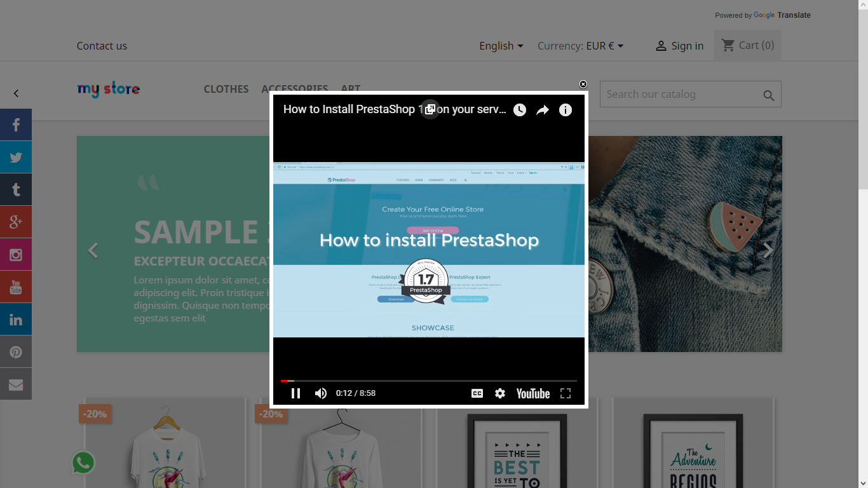
Task: Open the Pinterest social sidebar link
Action: click(x=16, y=351)
